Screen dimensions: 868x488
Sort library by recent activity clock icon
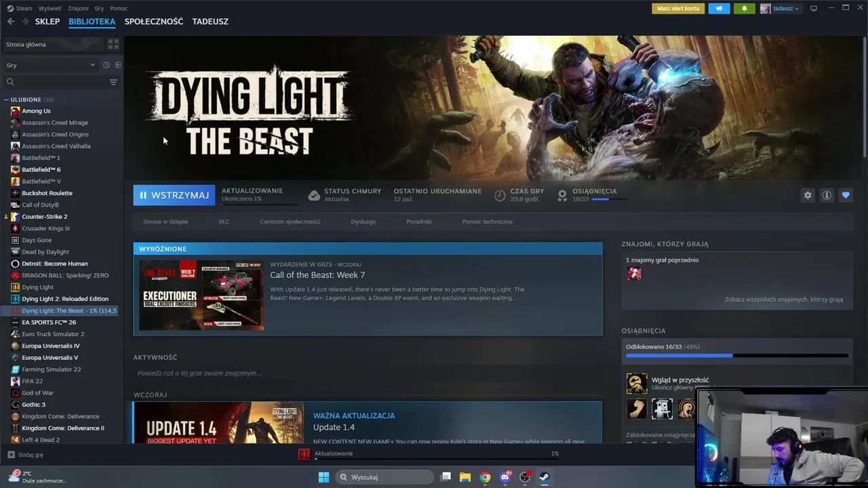(106, 65)
